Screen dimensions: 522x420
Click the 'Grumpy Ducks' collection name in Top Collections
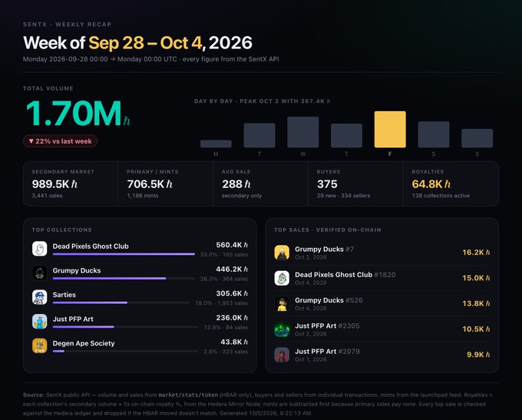(x=77, y=271)
